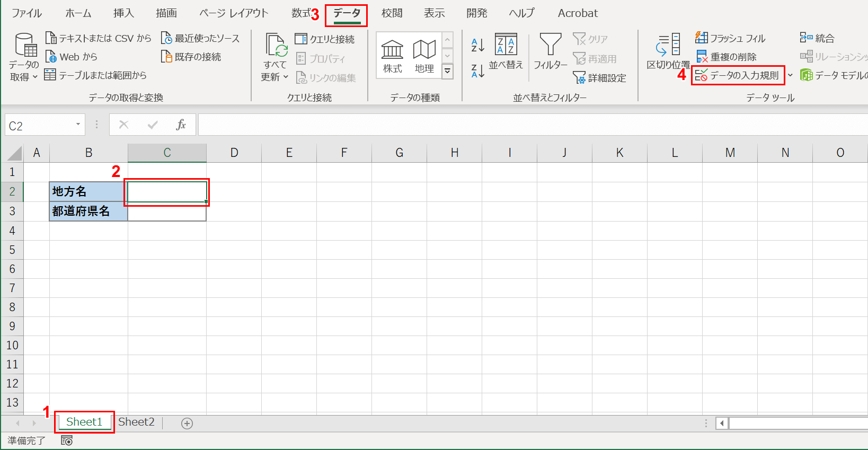Select row 5 header
Screen dimensions: 868x450
(x=12, y=250)
